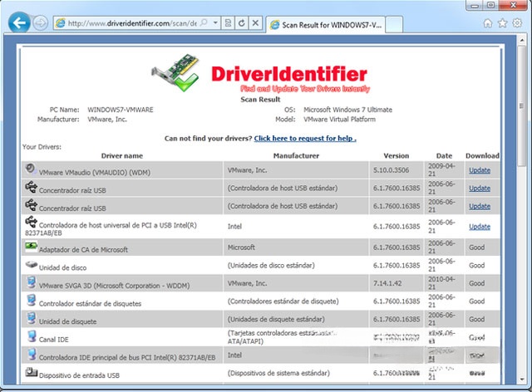Open a new blank tab
Viewport: 532px width, 392px height.
(x=394, y=25)
